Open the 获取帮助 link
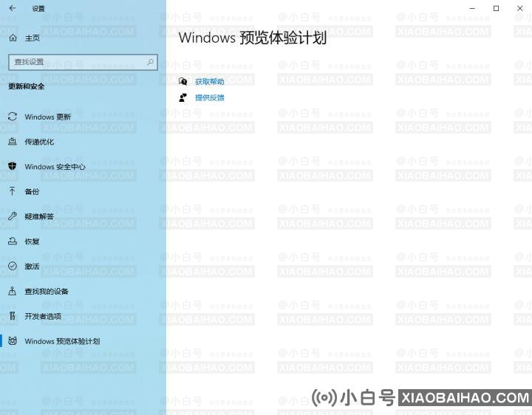 pyautogui.click(x=209, y=82)
